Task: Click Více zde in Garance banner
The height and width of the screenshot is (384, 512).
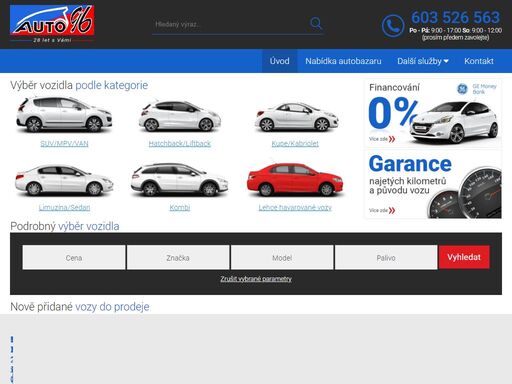Action: pyautogui.click(x=382, y=210)
